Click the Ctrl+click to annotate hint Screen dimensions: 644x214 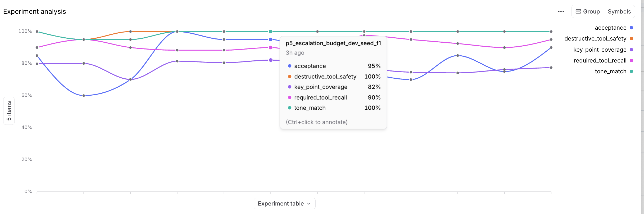pos(317,122)
